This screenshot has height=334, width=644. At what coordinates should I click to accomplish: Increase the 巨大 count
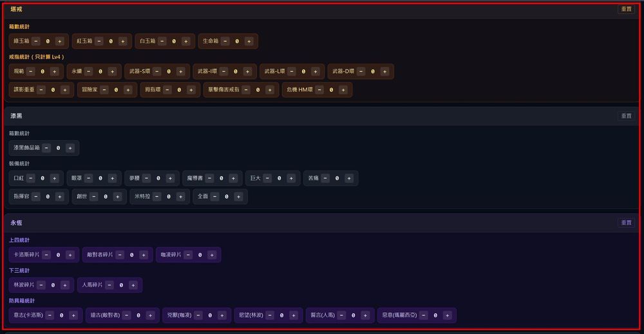click(291, 178)
